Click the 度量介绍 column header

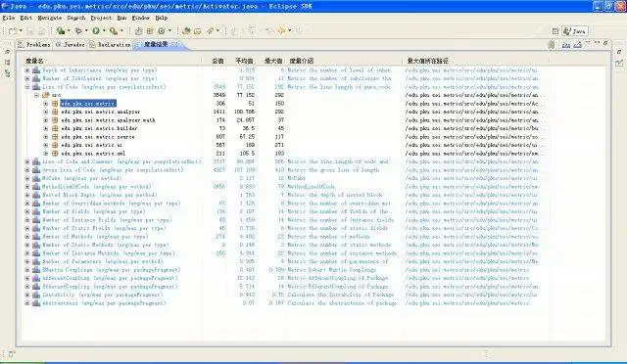[302, 61]
